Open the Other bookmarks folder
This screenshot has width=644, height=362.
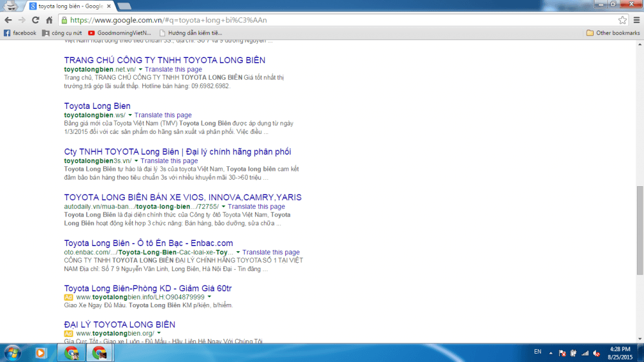pyautogui.click(x=613, y=33)
